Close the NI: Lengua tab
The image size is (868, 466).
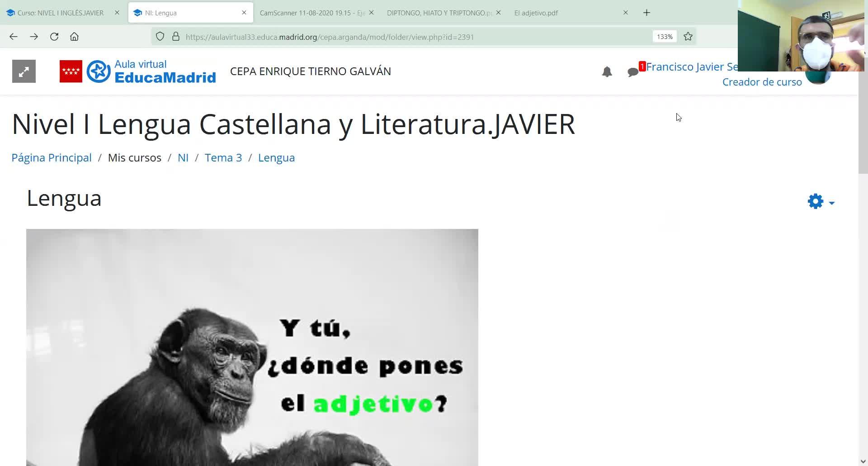(244, 13)
